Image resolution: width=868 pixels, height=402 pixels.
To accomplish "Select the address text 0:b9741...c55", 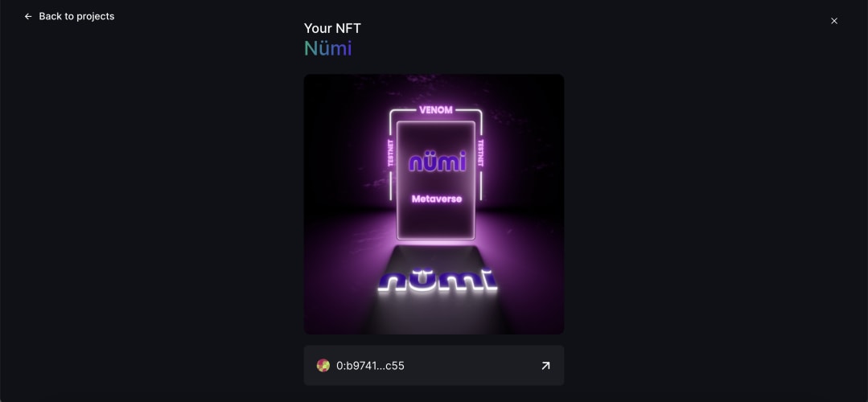I will [370, 366].
